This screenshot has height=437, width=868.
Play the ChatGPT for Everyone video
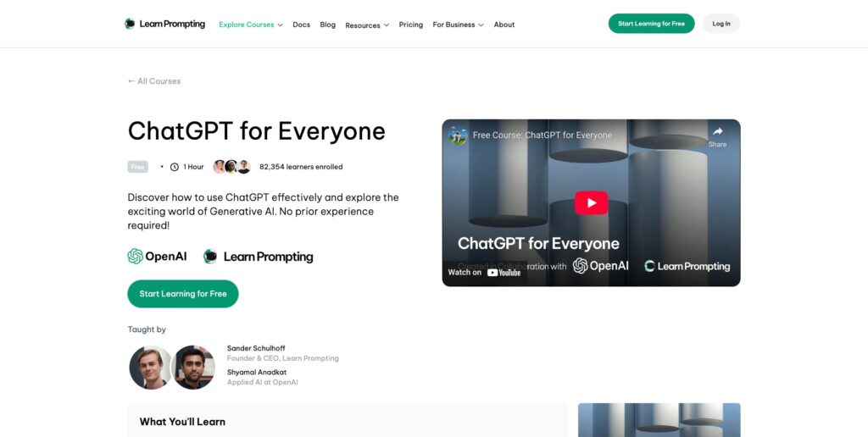[591, 203]
